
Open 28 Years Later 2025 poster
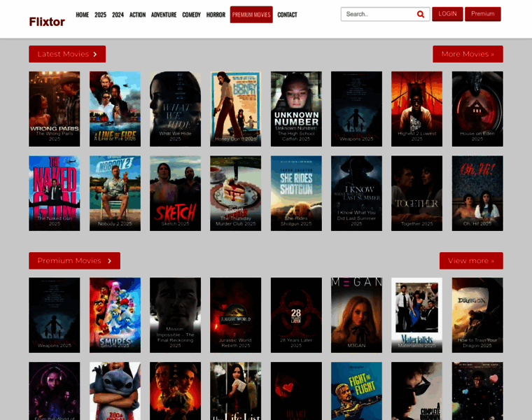[x=296, y=315]
